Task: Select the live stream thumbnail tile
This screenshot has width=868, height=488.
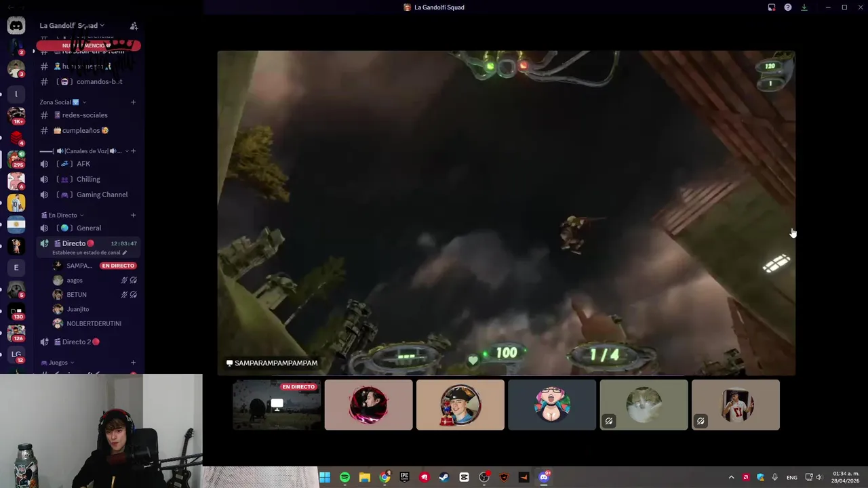Action: [x=277, y=405]
